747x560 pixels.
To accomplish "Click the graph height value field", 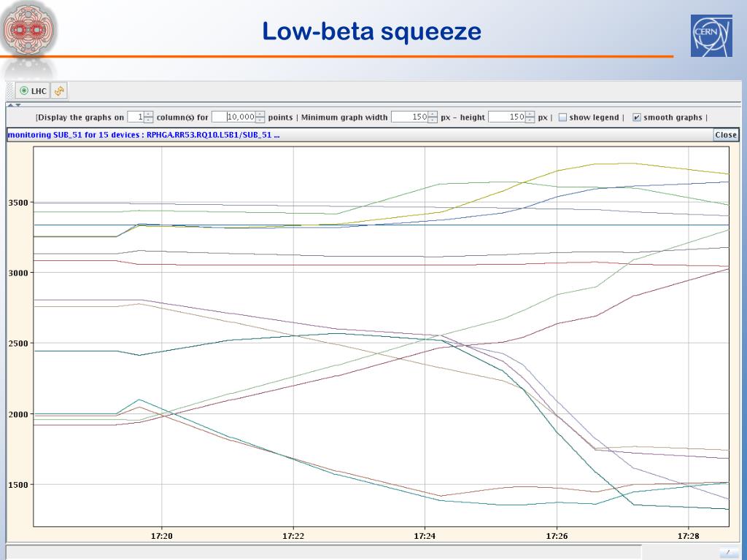I will [x=506, y=117].
